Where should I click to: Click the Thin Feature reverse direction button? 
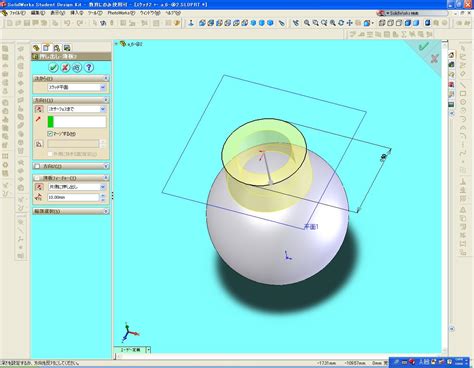pyautogui.click(x=39, y=187)
